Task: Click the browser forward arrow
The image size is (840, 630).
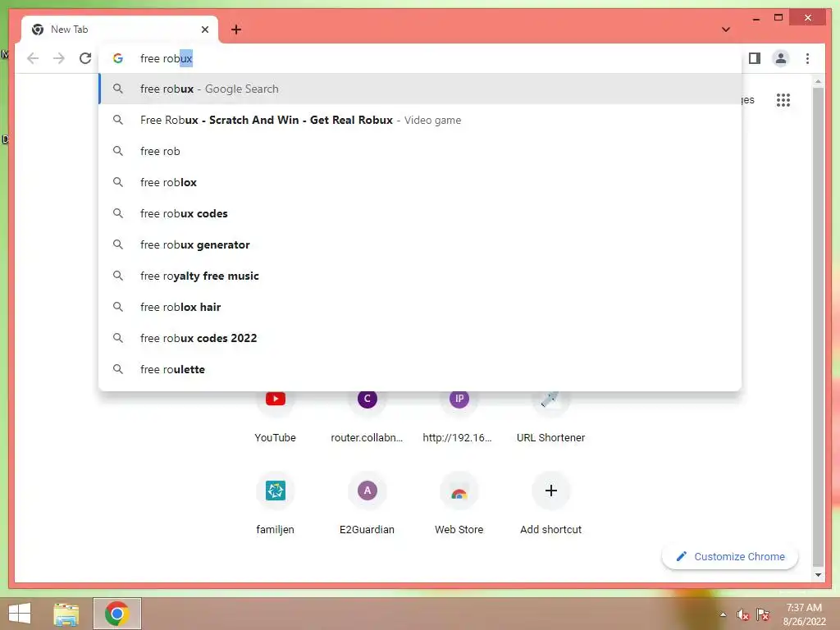Action: click(x=59, y=58)
